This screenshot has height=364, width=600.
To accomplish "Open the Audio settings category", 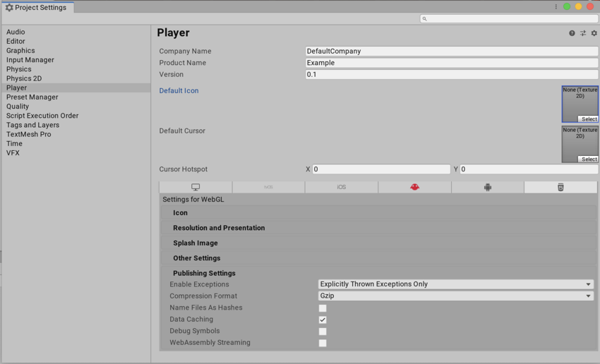I will point(76,32).
